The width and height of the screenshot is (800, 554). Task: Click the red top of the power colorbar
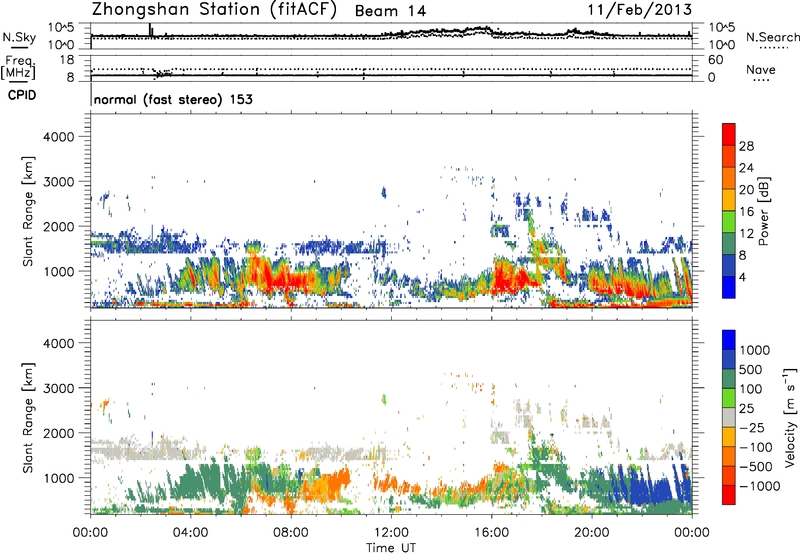[729, 134]
